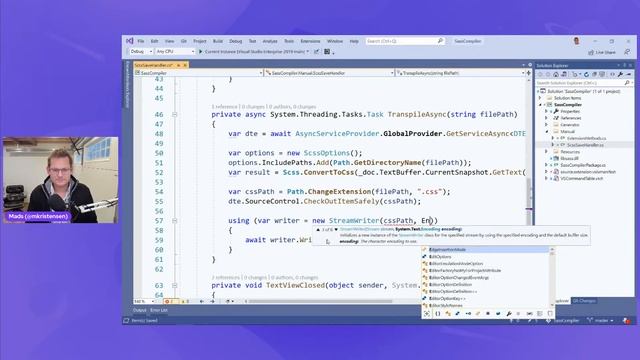The image size is (640, 360).
Task: Start debugging with the green play arrow
Action: (x=200, y=52)
